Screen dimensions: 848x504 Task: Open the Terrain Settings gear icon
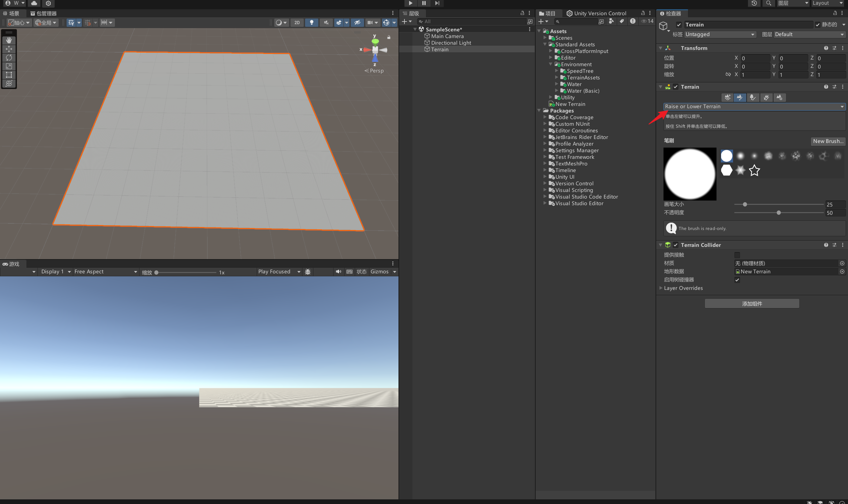click(x=779, y=98)
